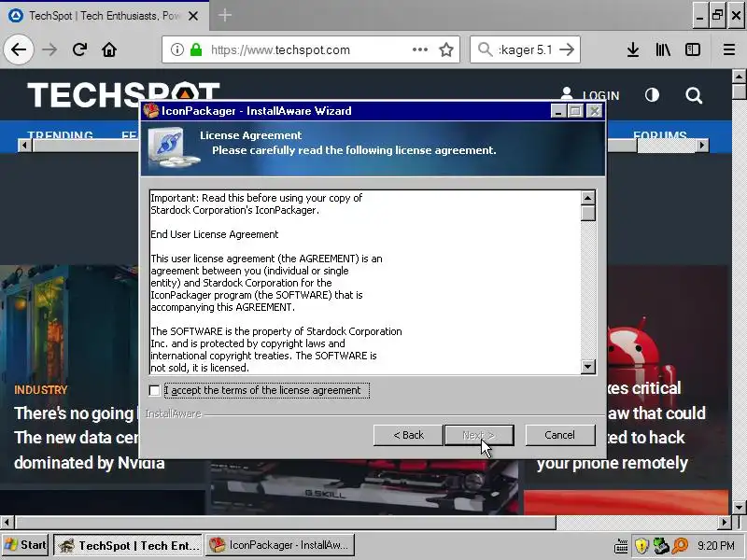Click page horizontal scrollbar left arrow
This screenshot has height=560, width=747.
click(x=7, y=523)
